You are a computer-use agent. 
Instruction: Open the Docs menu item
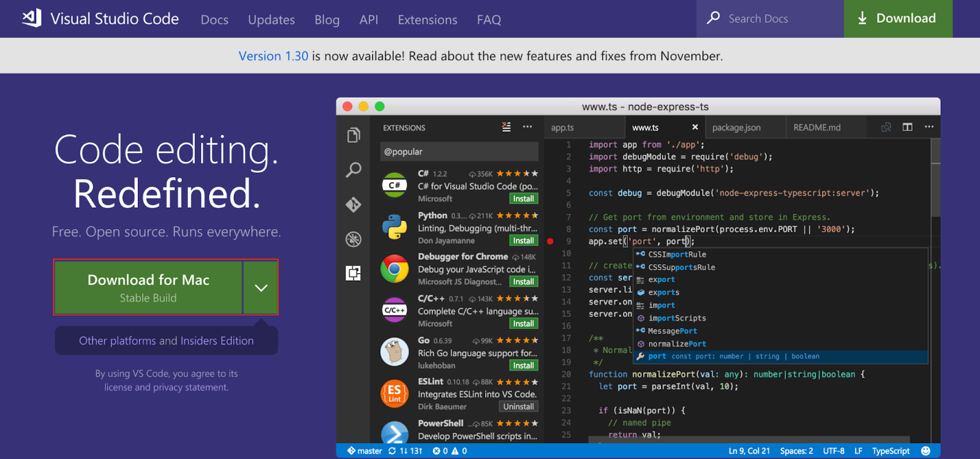tap(214, 20)
